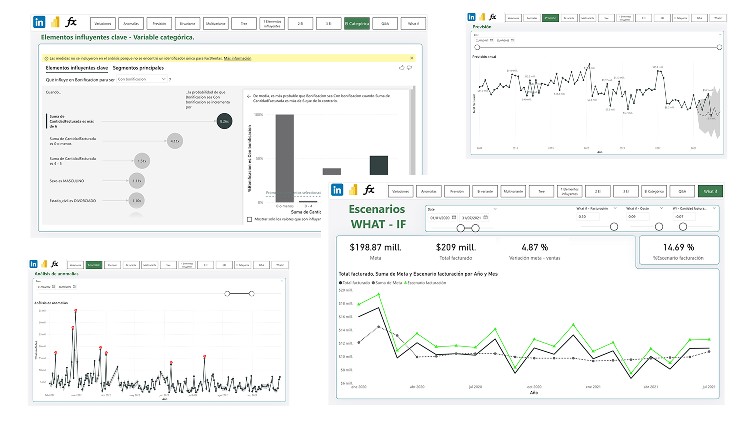Click the fx icon in the key influencers dashboard
The height and width of the screenshot is (422, 750).
click(x=71, y=20)
